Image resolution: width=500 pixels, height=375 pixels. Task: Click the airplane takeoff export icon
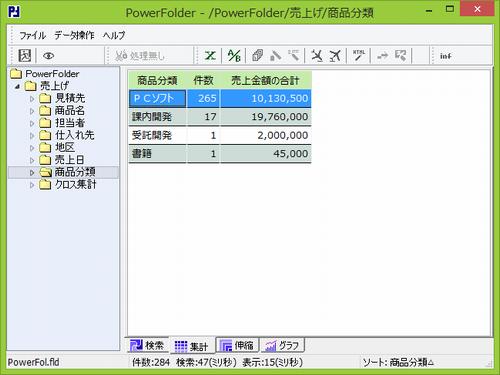click(335, 55)
